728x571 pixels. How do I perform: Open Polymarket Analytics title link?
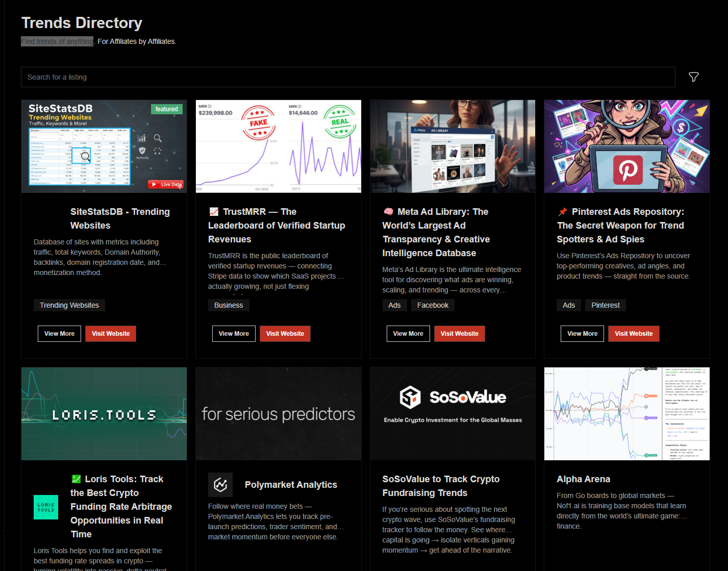[x=291, y=485]
